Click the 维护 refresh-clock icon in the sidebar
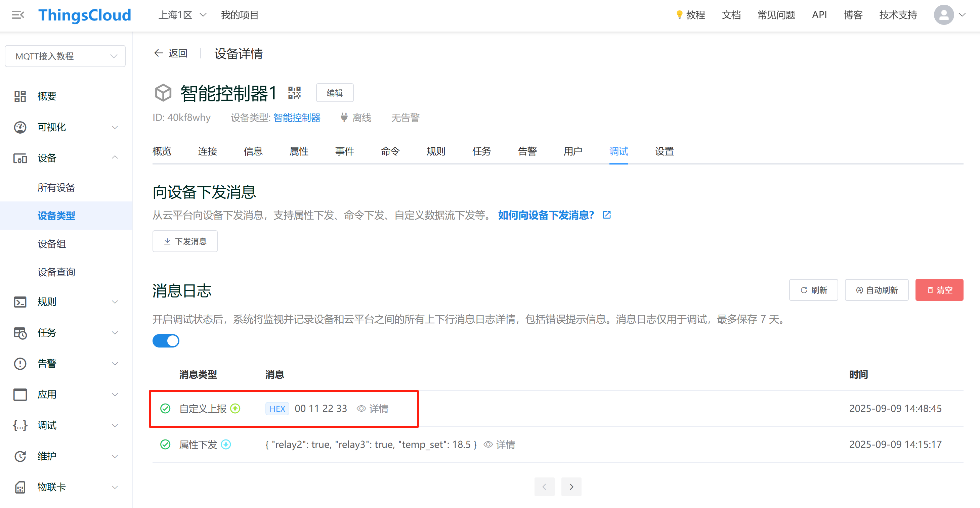This screenshot has height=508, width=980. coord(20,456)
